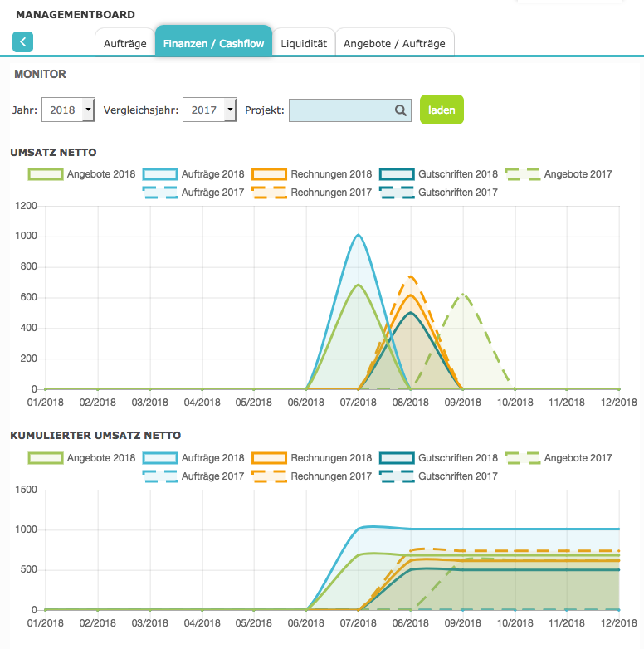The width and height of the screenshot is (644, 649).
Task: Click the magnifier icon in Projekt field
Action: (x=400, y=110)
